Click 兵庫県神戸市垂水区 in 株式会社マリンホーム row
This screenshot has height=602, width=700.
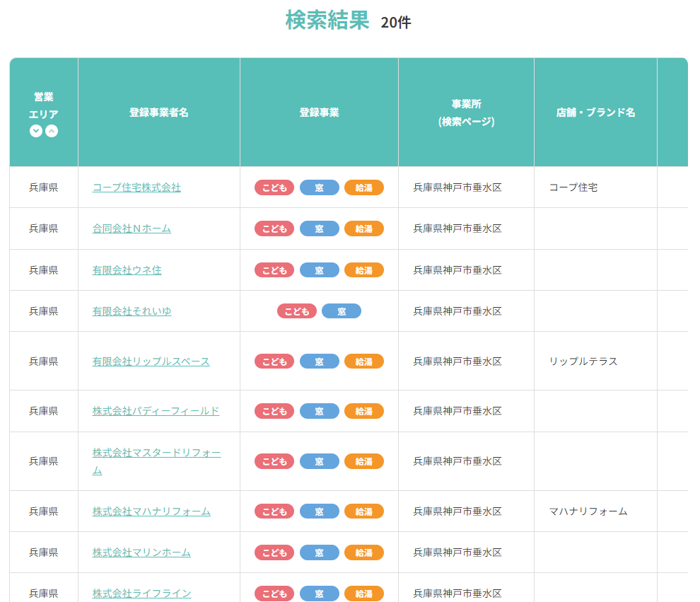(457, 552)
